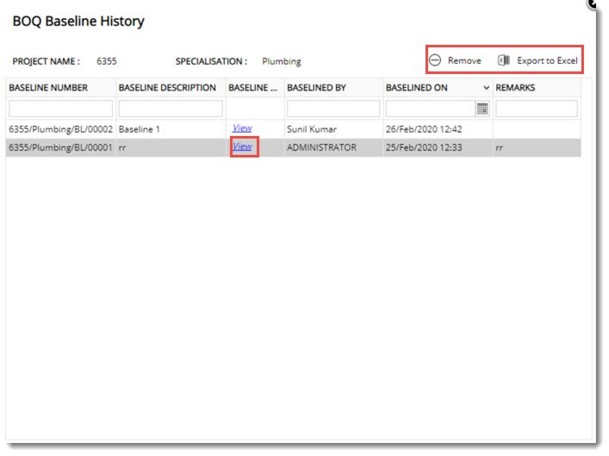Click the sort arrow on Baselined On column
The height and width of the screenshot is (456, 609).
click(x=486, y=88)
